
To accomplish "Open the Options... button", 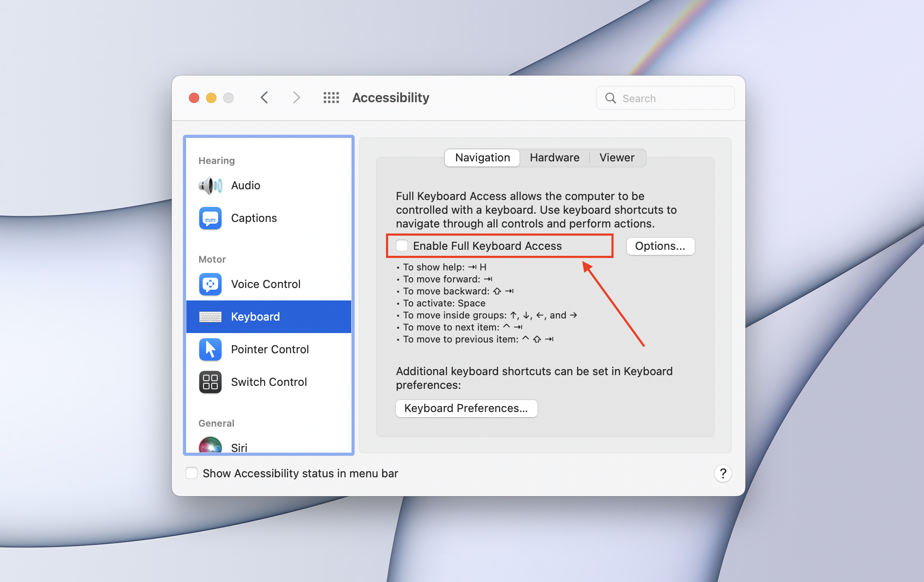I will coord(660,246).
